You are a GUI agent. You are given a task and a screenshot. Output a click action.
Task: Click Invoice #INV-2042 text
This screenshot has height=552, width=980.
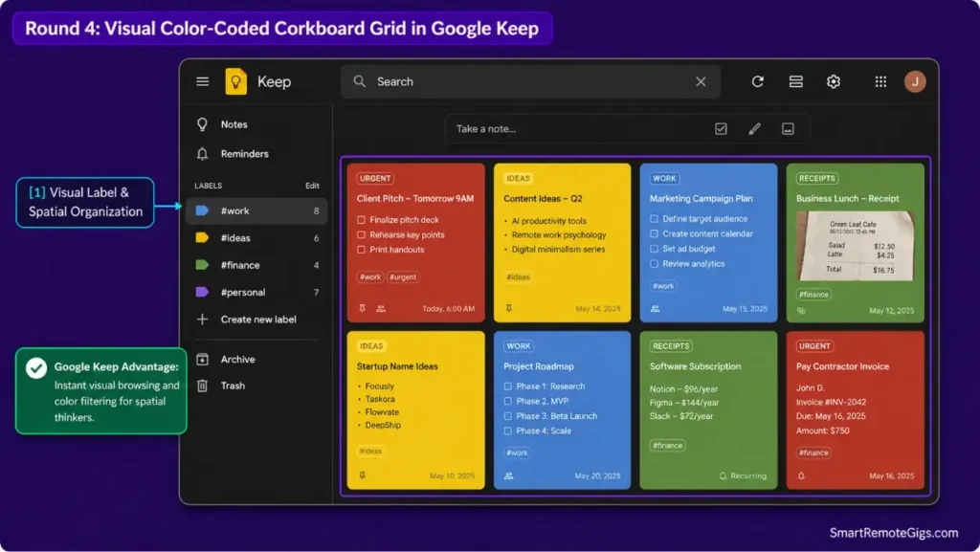coord(831,402)
